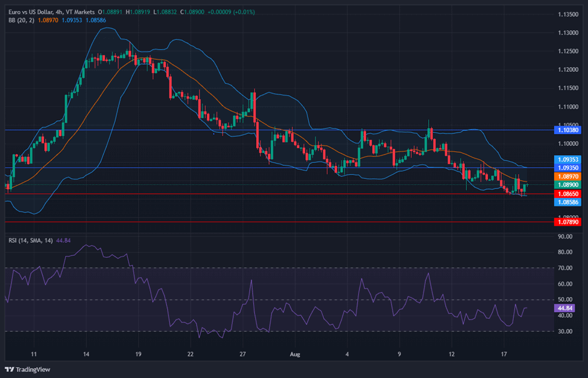Viewport: 588px width, 378px height.
Task: Click the blue 1.08586 lower band label
Action: point(567,202)
